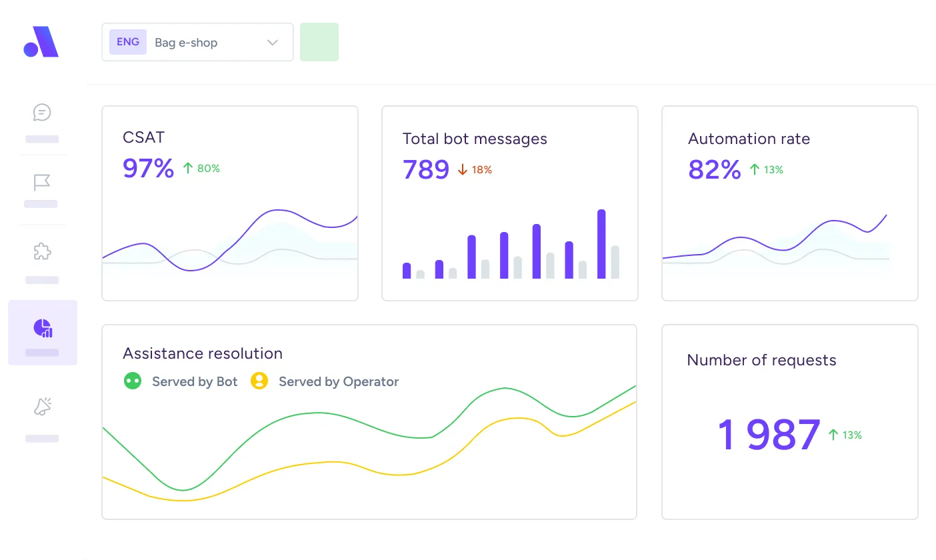Select the analytics pie chart icon
Screen dimensions: 936x560
(x=43, y=328)
